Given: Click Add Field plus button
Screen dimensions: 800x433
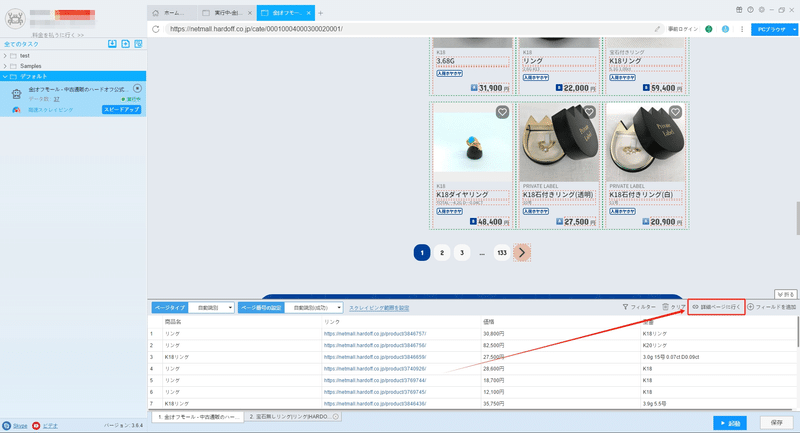Looking at the screenshot, I should (772, 307).
